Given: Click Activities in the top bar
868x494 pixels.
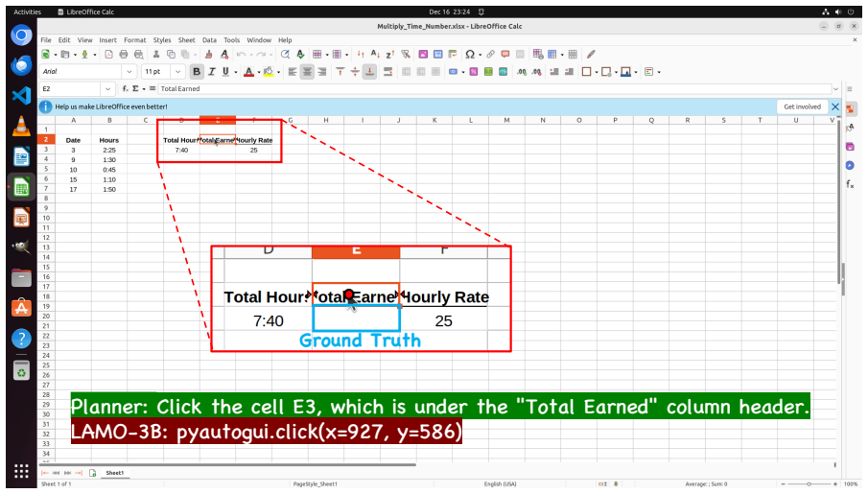Looking at the screenshot, I should coord(27,12).
